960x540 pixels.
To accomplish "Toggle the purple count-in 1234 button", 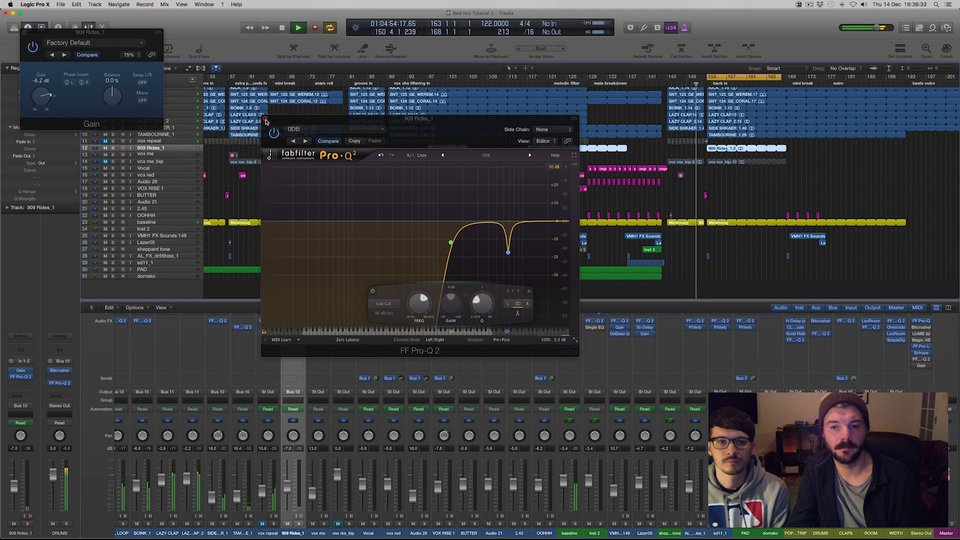I will (671, 28).
